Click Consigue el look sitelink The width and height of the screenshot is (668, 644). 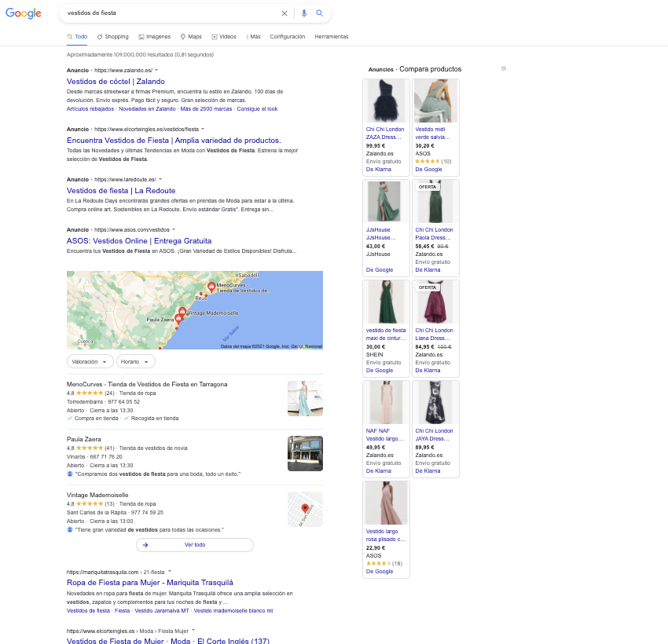(x=257, y=109)
